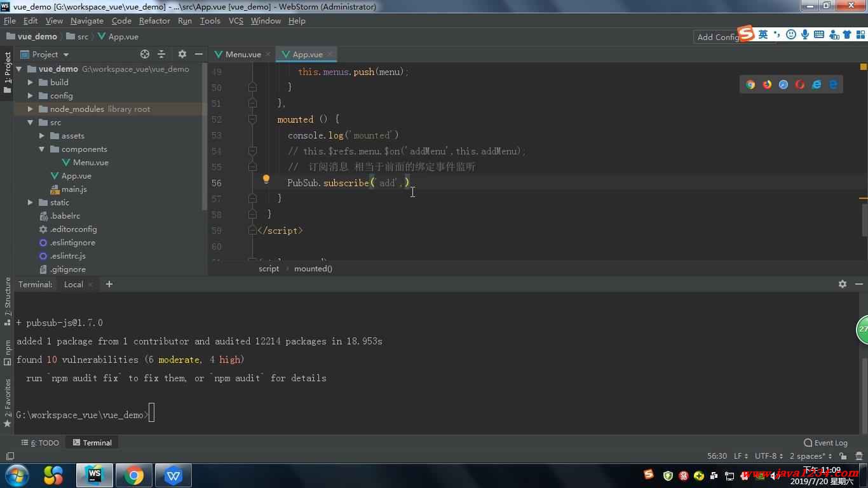This screenshot has height=488, width=868.
Task: Expand the assets folder
Action: [x=42, y=135]
